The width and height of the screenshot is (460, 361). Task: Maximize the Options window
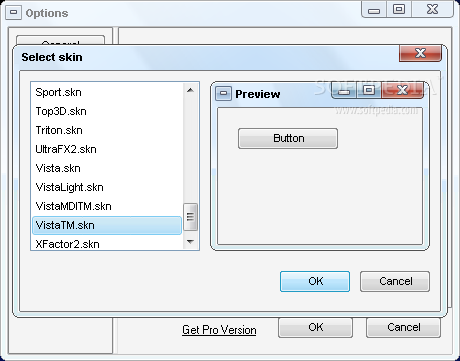[x=399, y=10]
